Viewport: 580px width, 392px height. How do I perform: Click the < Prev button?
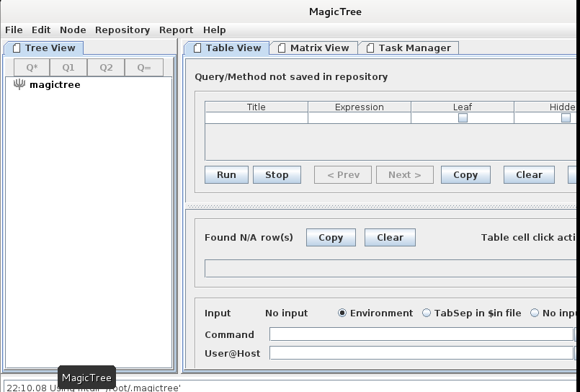pos(343,175)
